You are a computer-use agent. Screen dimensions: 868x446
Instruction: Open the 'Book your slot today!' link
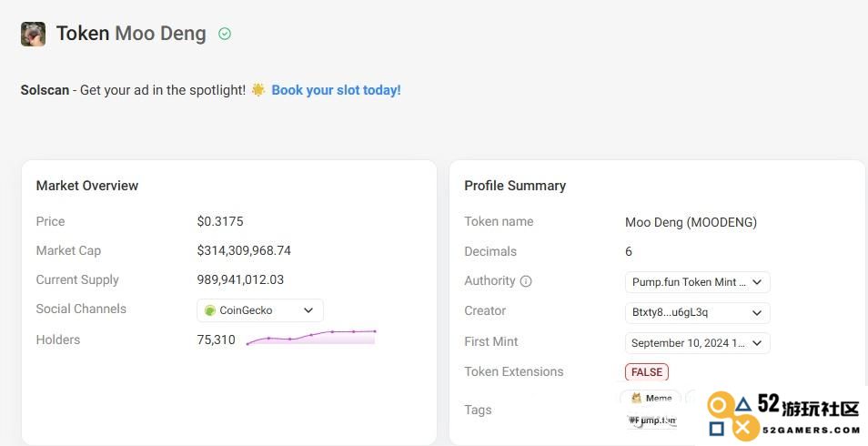[x=336, y=90]
